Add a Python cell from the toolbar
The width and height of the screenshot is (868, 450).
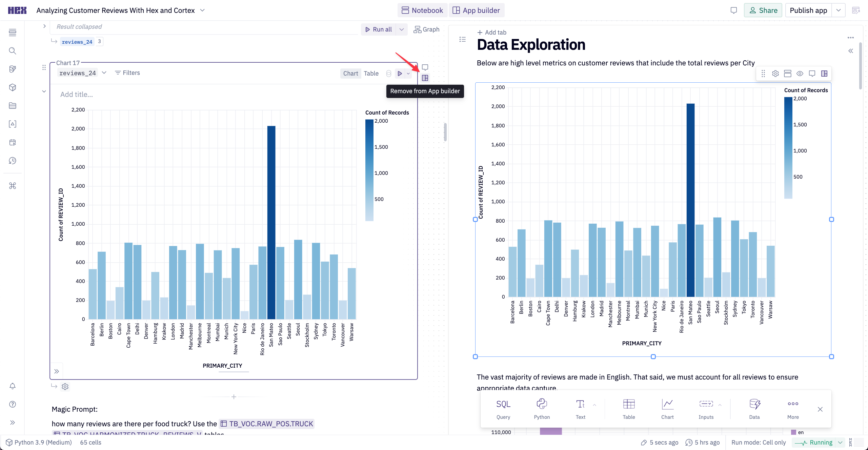pyautogui.click(x=542, y=409)
